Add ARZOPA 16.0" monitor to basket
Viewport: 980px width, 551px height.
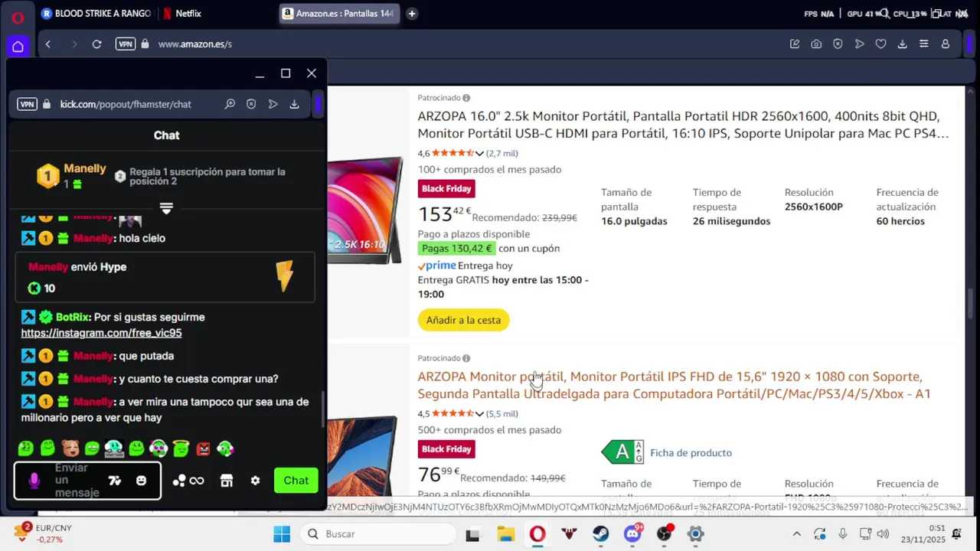pyautogui.click(x=463, y=320)
